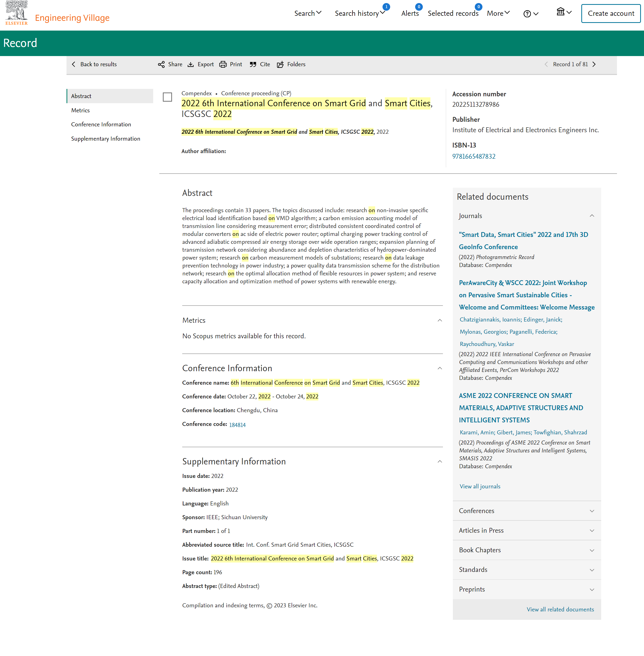Click author Chatzigiannakis, Ioannis
Screen dimensions: 644x656
point(490,319)
